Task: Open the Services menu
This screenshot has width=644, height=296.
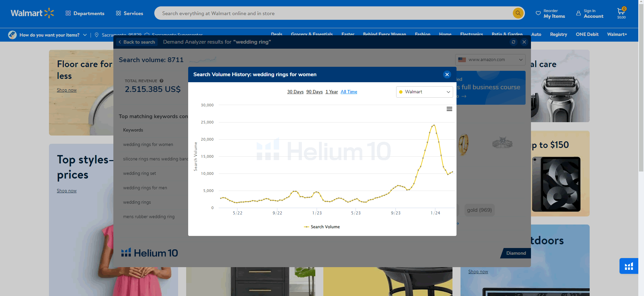Action: coord(129,13)
